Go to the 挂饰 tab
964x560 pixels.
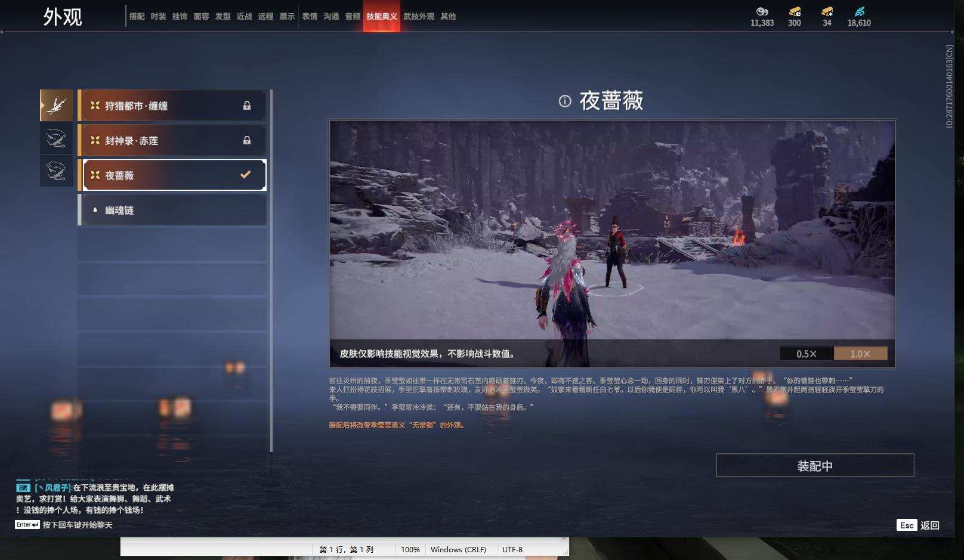tap(180, 16)
